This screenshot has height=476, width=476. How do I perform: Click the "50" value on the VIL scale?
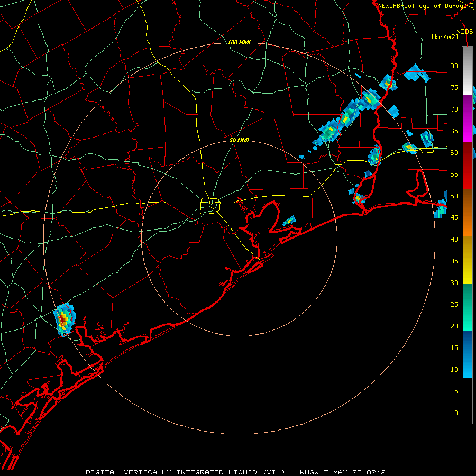click(454, 196)
